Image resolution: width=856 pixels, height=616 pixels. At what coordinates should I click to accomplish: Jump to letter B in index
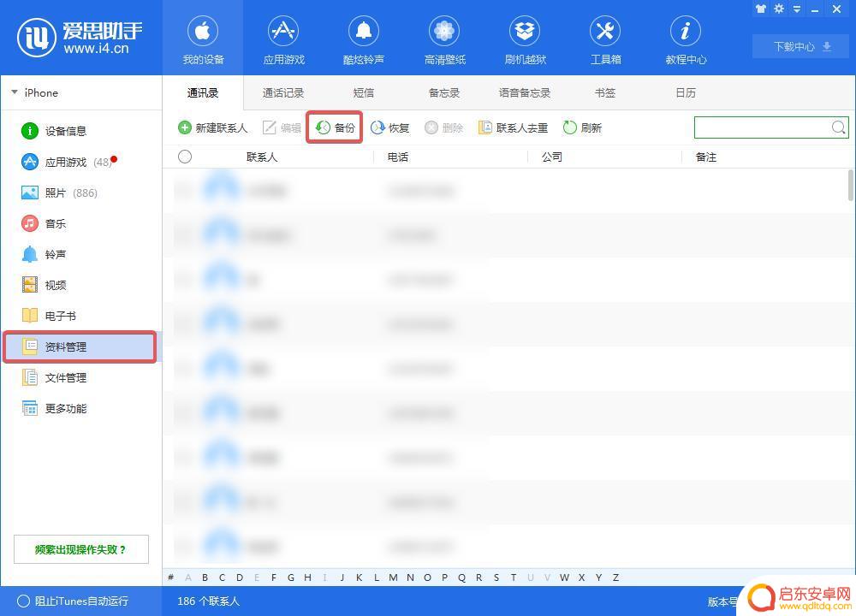click(x=205, y=577)
